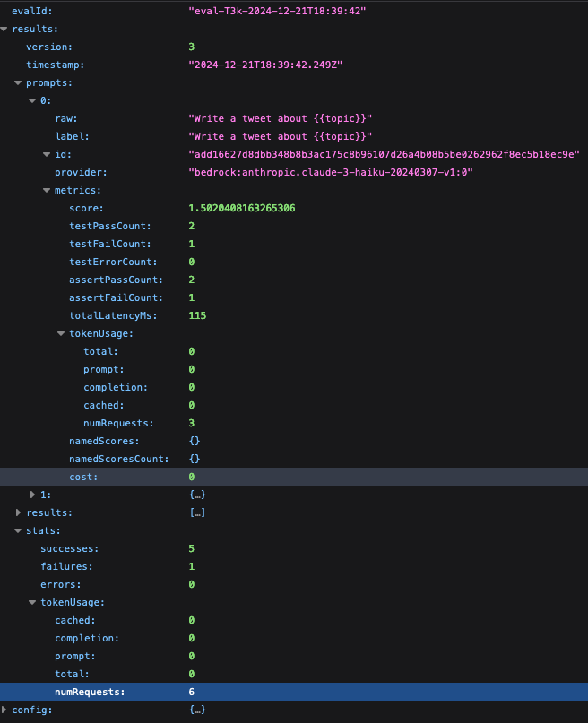Click the timestamp value 2024-12-21T18:39:42.249Z

[265, 65]
